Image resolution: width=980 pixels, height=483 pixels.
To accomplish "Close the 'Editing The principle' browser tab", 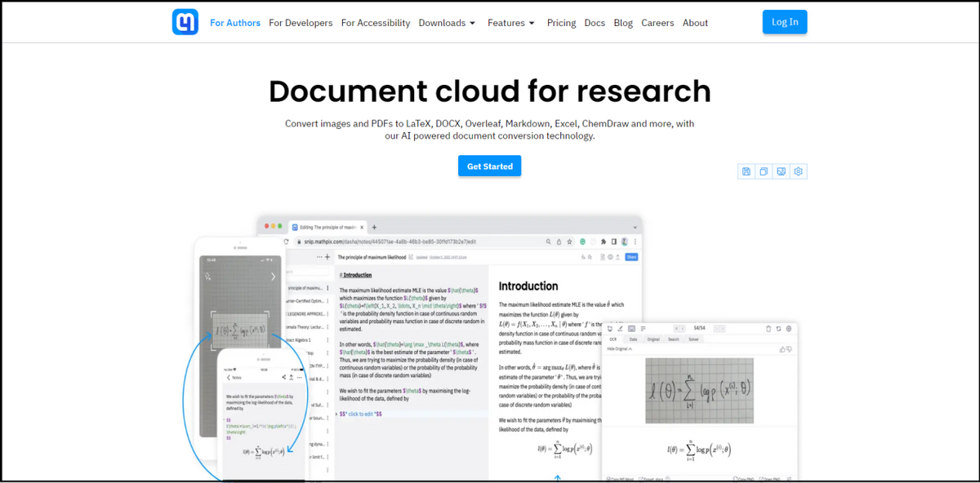I will click(x=362, y=228).
